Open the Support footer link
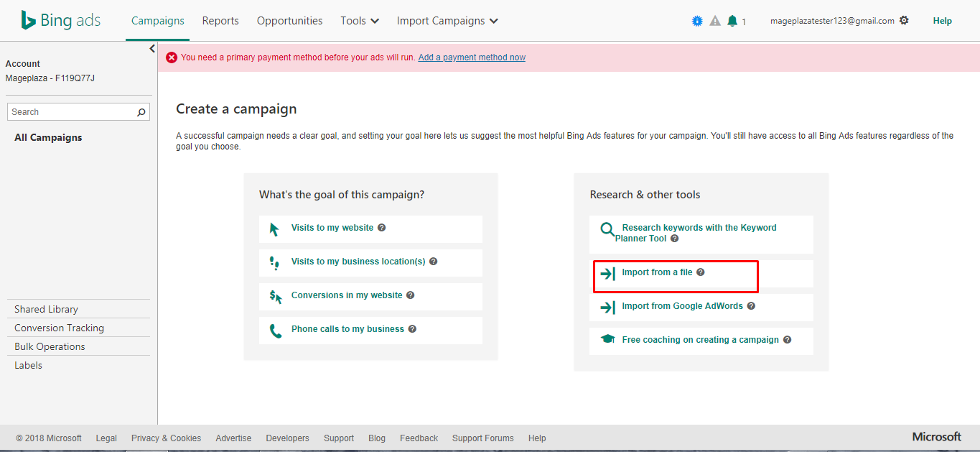This screenshot has height=452, width=980. pos(339,438)
